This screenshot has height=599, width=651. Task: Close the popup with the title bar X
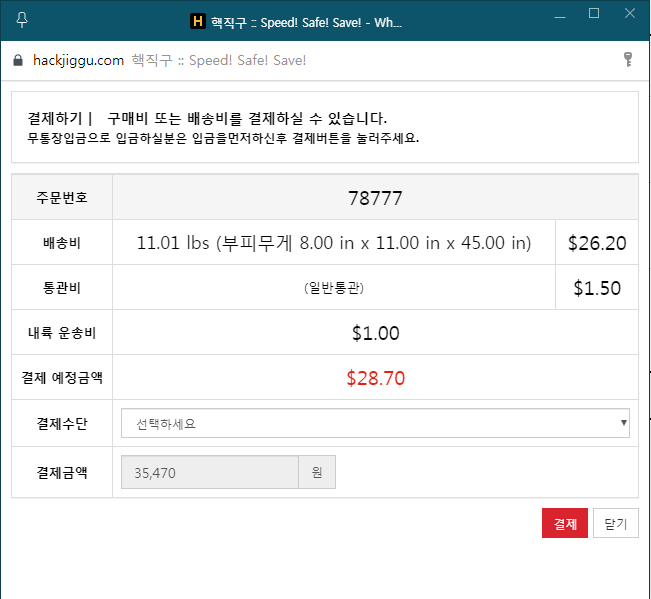tap(627, 13)
